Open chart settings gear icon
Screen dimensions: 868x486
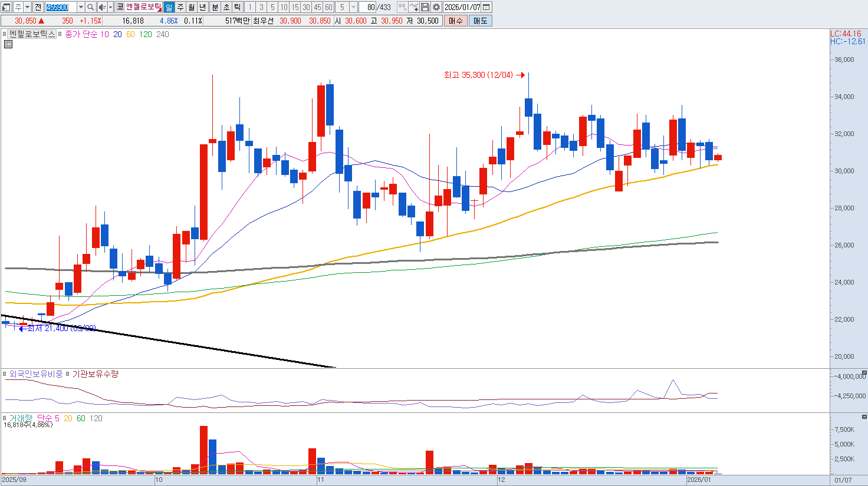pyautogui.click(x=436, y=7)
